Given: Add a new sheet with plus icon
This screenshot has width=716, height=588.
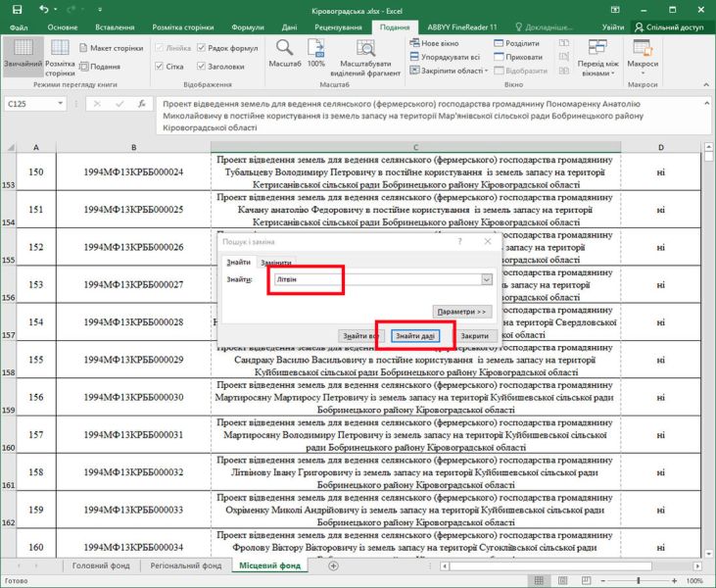Looking at the screenshot, I should [x=333, y=566].
